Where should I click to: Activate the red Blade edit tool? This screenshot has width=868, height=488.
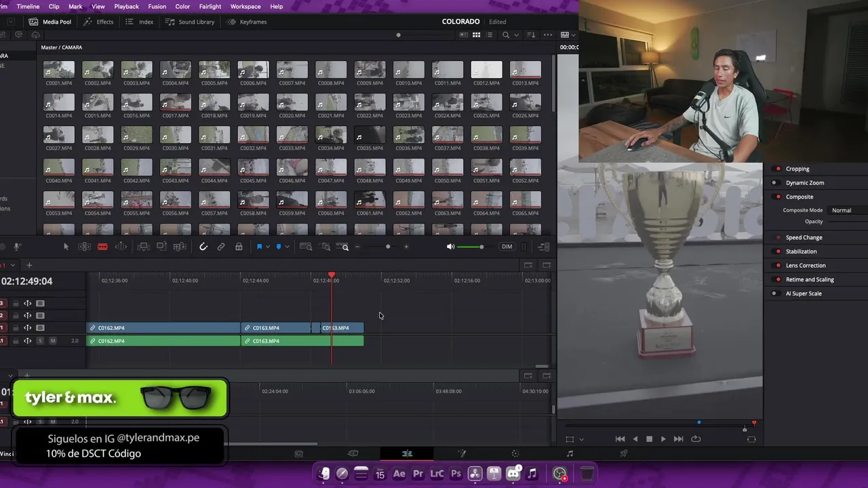click(102, 247)
